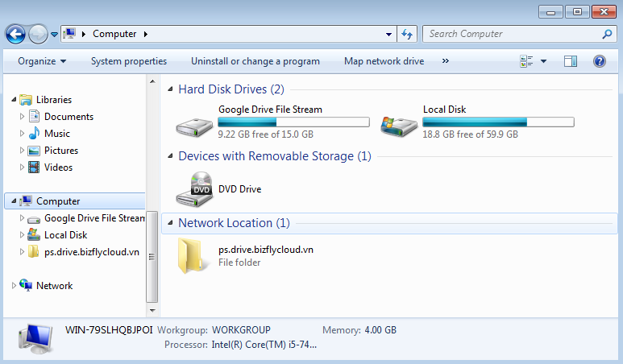The image size is (623, 364).
Task: Click Uninstall or change a program
Action: (255, 61)
